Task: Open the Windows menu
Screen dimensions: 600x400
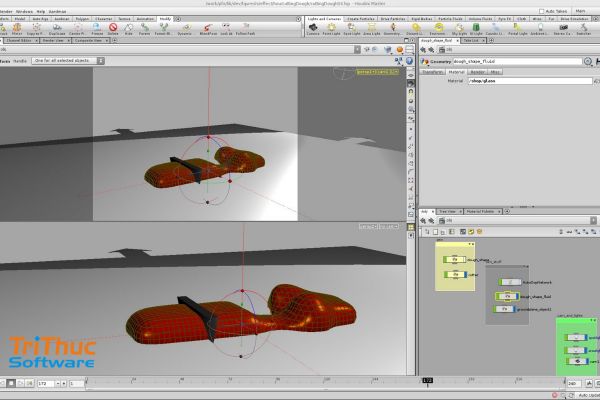Action: [24, 11]
